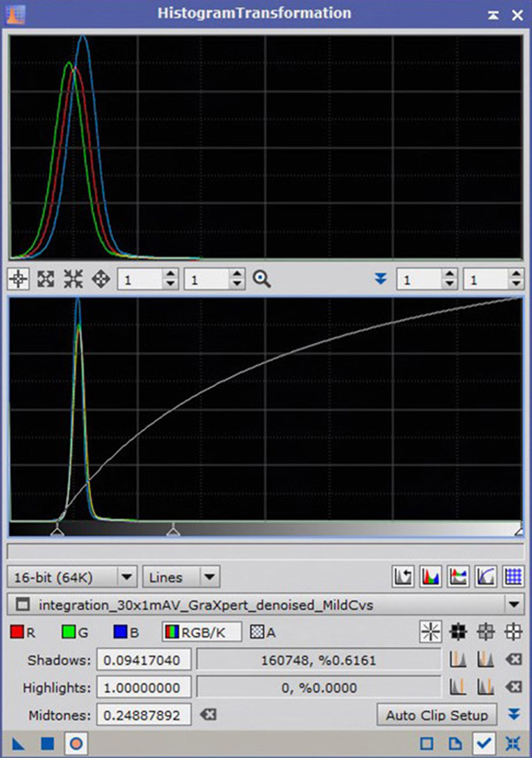Click the Shadows value input field
The width and height of the screenshot is (532, 758).
tap(144, 660)
